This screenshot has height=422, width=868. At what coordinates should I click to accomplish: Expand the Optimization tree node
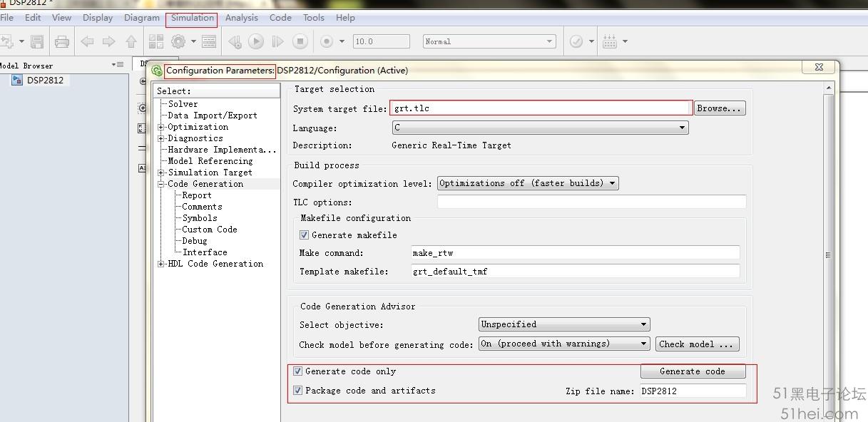click(x=161, y=127)
